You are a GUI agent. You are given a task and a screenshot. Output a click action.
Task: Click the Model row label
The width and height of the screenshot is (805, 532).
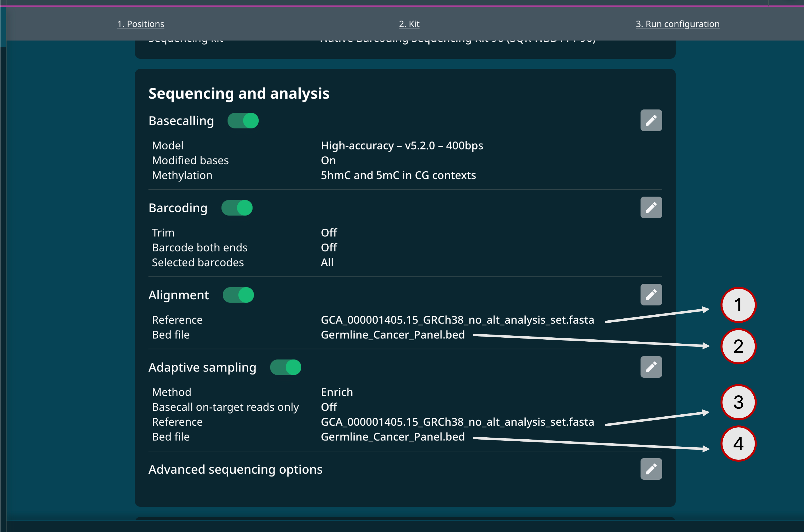point(168,145)
